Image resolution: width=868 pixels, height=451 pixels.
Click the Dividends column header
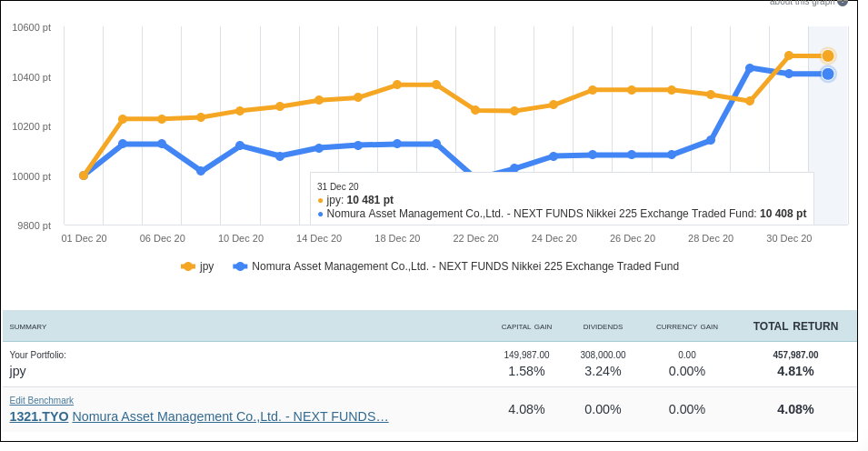click(603, 326)
